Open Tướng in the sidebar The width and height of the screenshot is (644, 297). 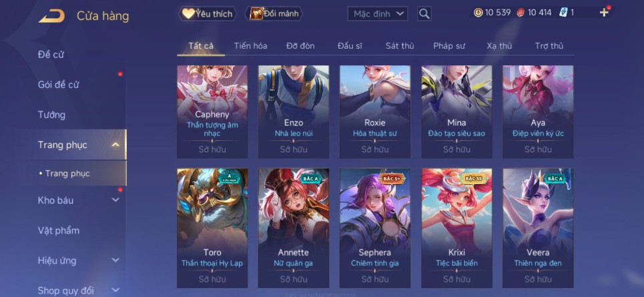[x=51, y=115]
